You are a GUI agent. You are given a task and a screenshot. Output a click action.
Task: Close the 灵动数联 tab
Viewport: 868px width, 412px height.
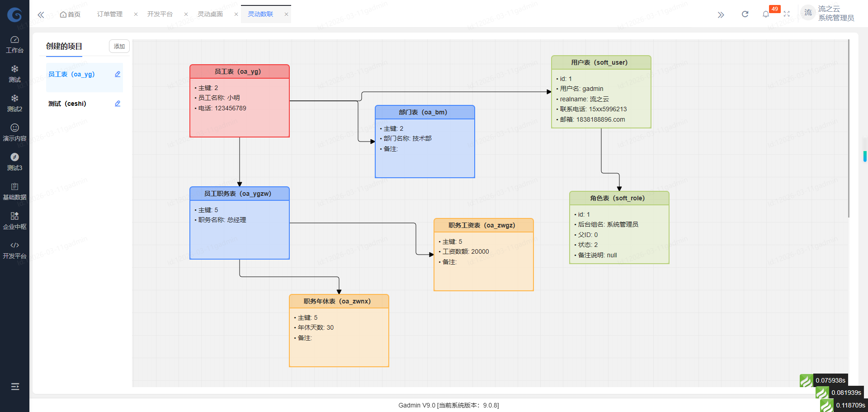pos(286,14)
